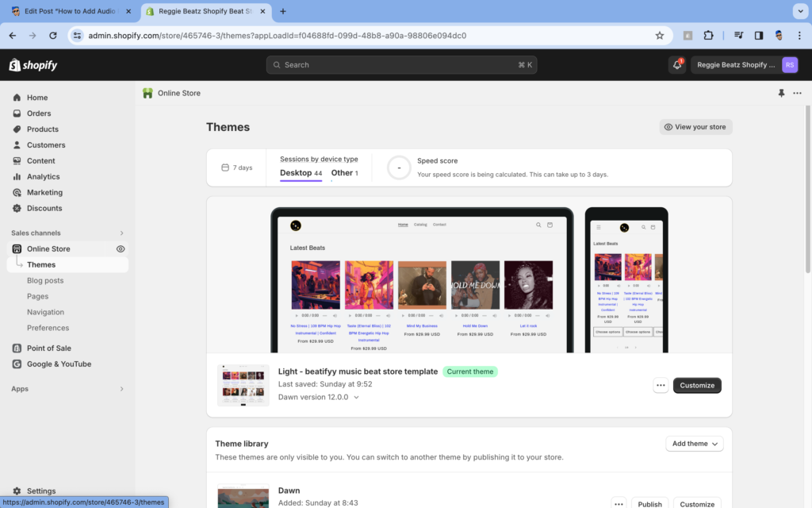Publish the Dawn theme
Viewport: 812px width, 508px height.
point(649,503)
